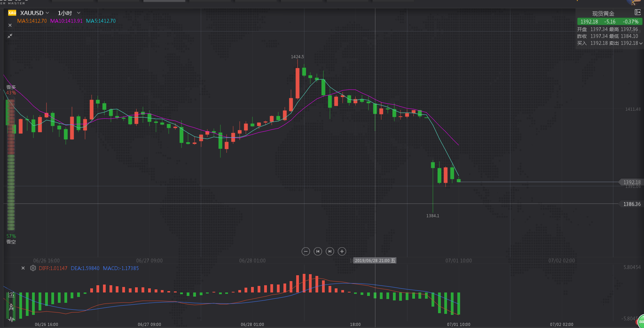644x328 pixels.
Task: Click the DEA:1.59840 value label
Action: pos(85,268)
